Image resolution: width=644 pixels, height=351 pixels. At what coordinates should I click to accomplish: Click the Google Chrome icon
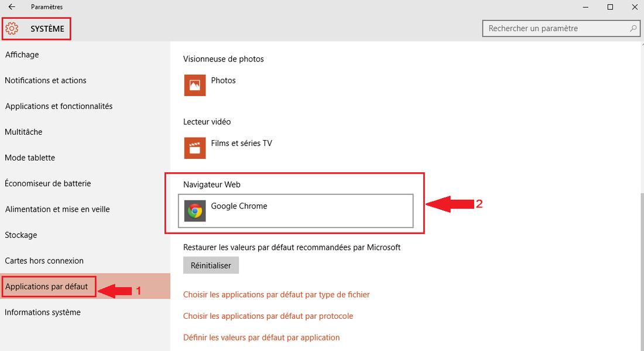195,211
